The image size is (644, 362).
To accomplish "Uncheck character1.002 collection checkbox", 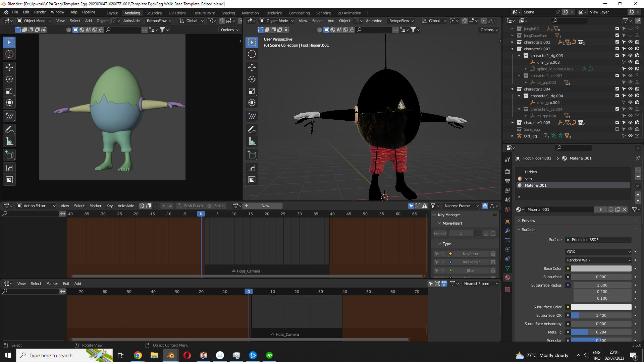I will point(617,42).
